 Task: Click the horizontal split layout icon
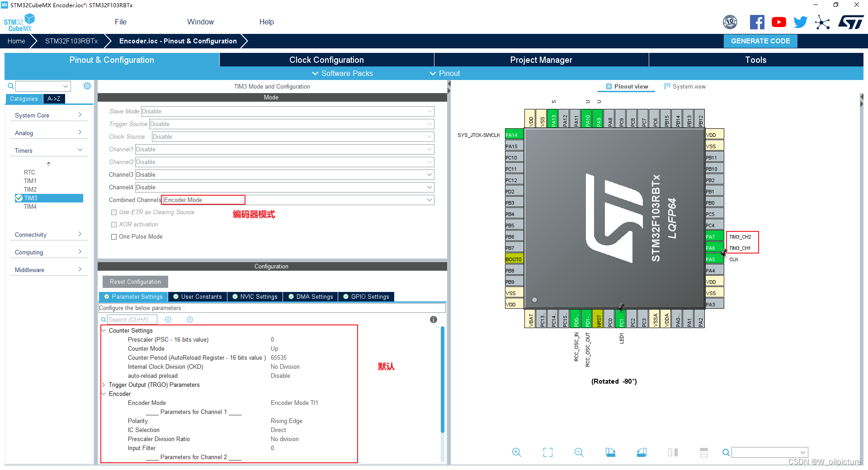704,452
